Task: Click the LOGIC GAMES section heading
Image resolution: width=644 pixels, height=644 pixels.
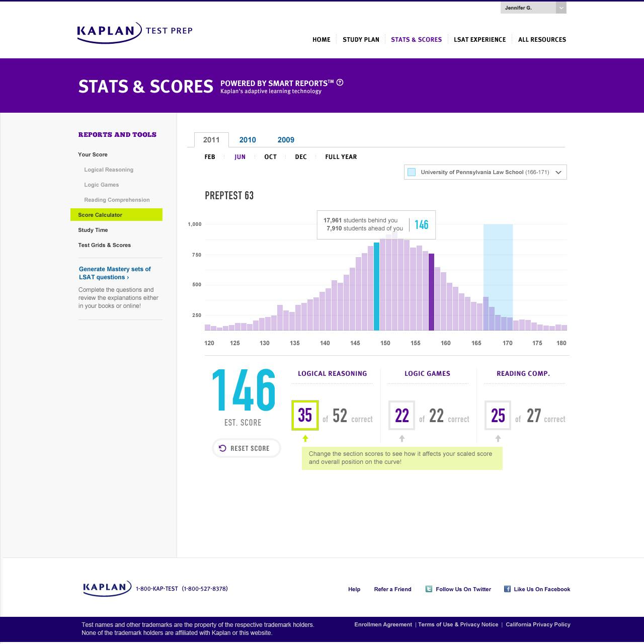Action: [427, 373]
